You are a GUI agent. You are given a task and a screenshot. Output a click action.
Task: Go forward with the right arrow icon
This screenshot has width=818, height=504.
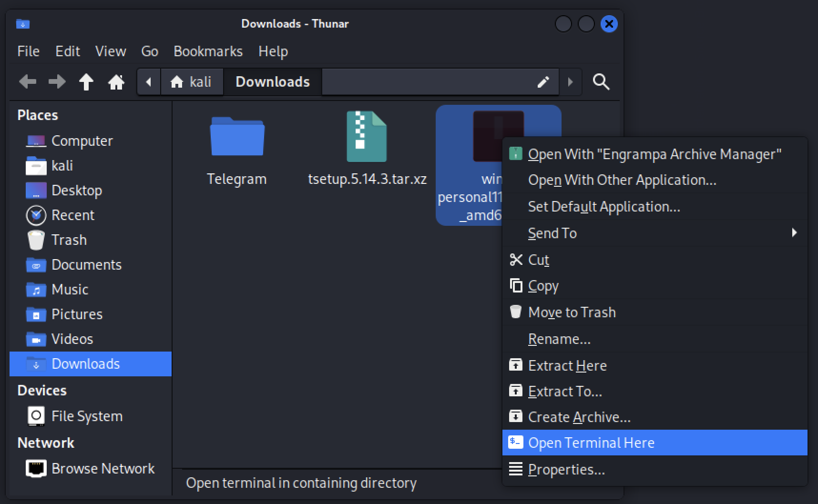(x=57, y=82)
